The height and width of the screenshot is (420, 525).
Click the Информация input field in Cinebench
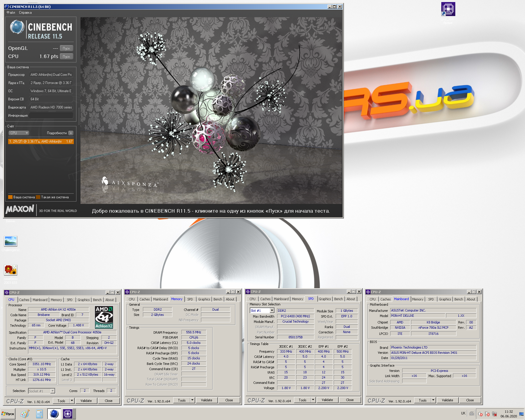click(51, 116)
